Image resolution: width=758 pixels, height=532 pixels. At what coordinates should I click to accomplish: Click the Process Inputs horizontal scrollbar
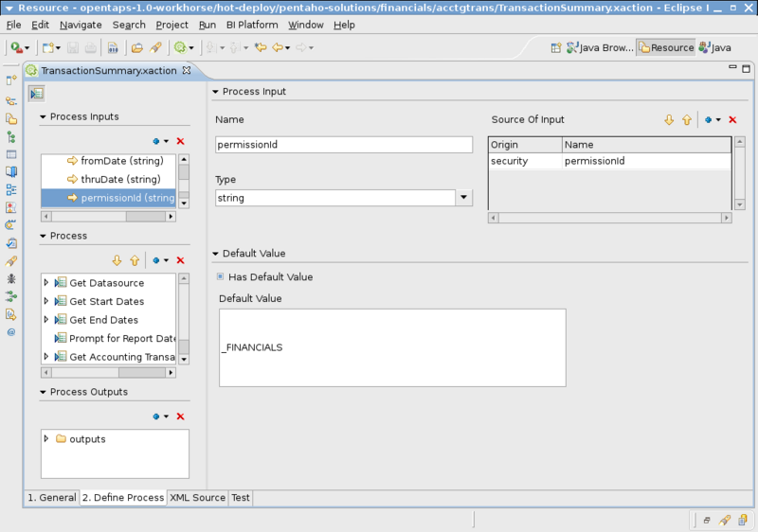tap(108, 216)
